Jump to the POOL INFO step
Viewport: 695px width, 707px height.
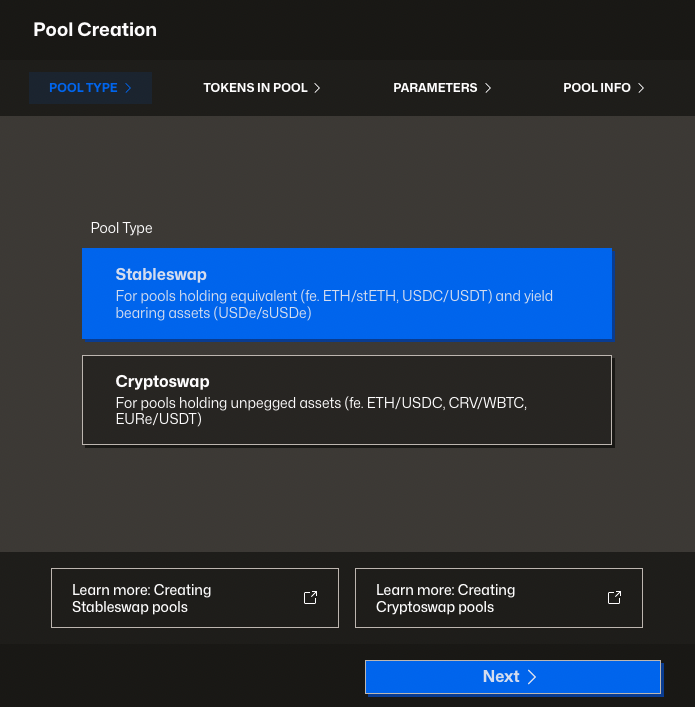597,88
